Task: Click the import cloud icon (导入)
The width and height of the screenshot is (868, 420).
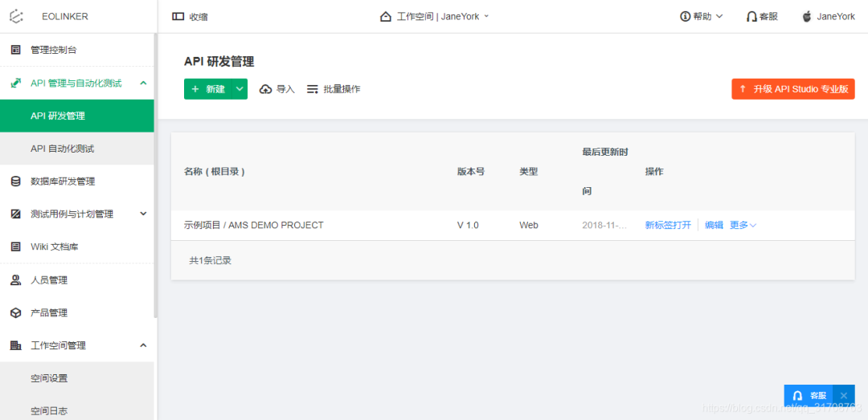Action: click(x=266, y=89)
